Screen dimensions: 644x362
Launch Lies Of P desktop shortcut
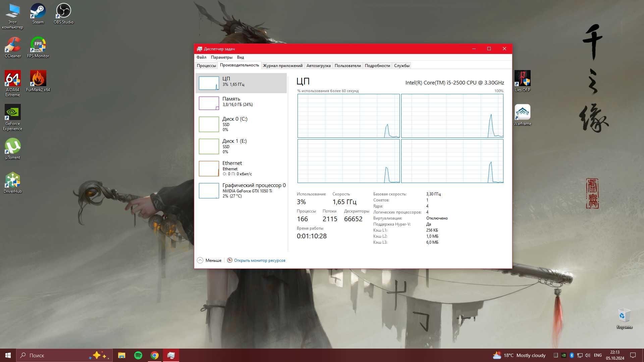522,81
